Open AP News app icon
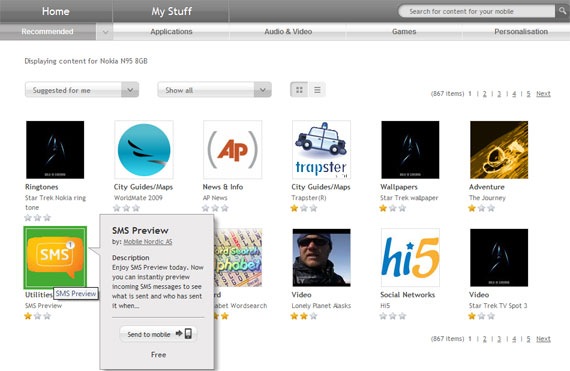 point(233,150)
